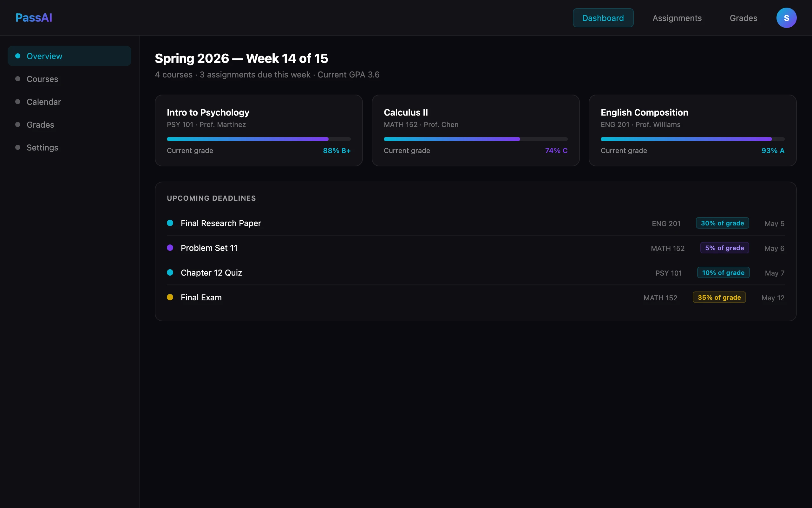
Task: Open Calendar in the sidebar
Action: pos(69,102)
